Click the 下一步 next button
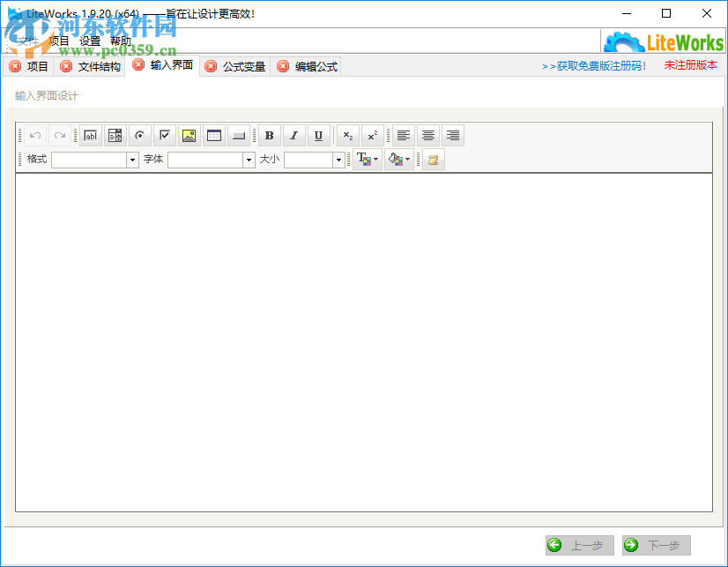Screen dimensions: 728x567 click(x=656, y=545)
